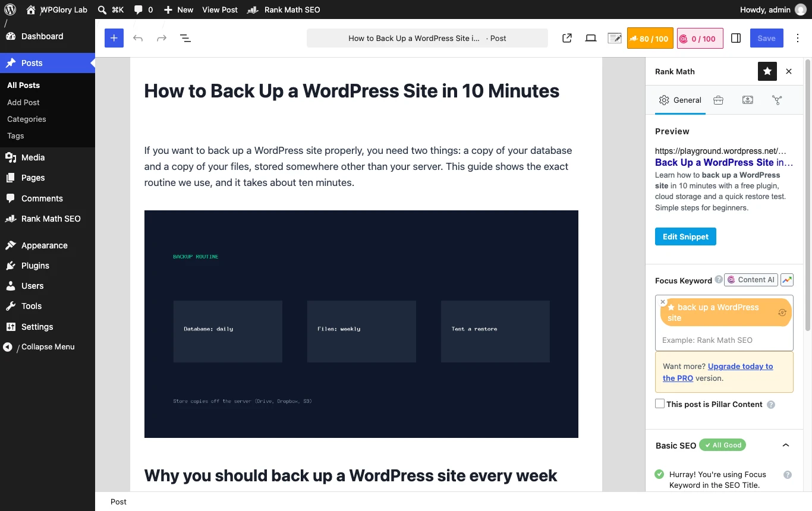Open Plugins in the admin sidebar
The height and width of the screenshot is (511, 812).
48,266
